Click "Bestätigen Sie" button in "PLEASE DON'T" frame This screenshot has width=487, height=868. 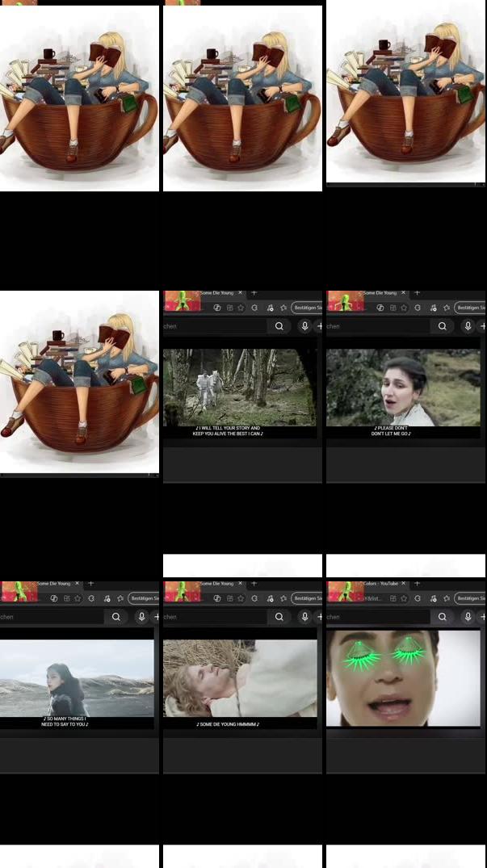tap(470, 308)
